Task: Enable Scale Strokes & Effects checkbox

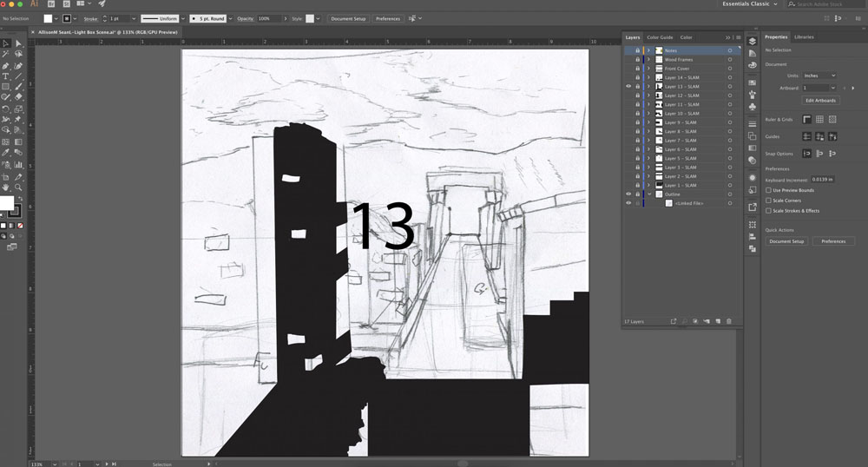Action: pyautogui.click(x=768, y=210)
